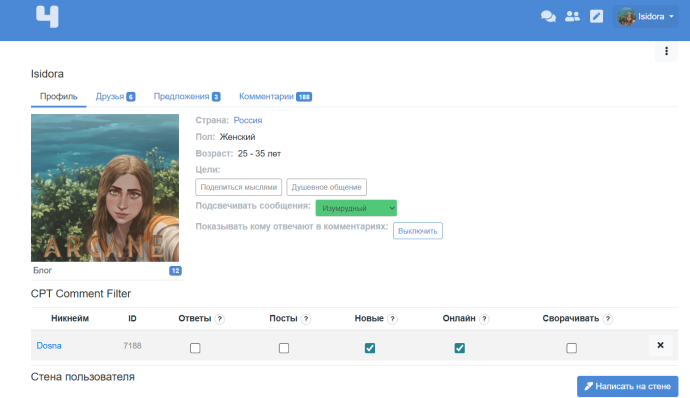Show help for Новые column
The height and width of the screenshot is (398, 690).
pyautogui.click(x=392, y=319)
